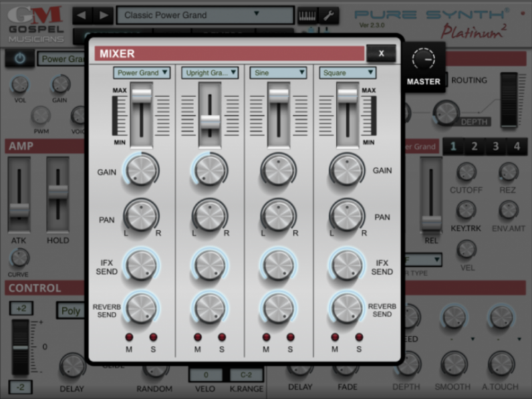Open the Upright Grand channel selector dropdown

[210, 73]
